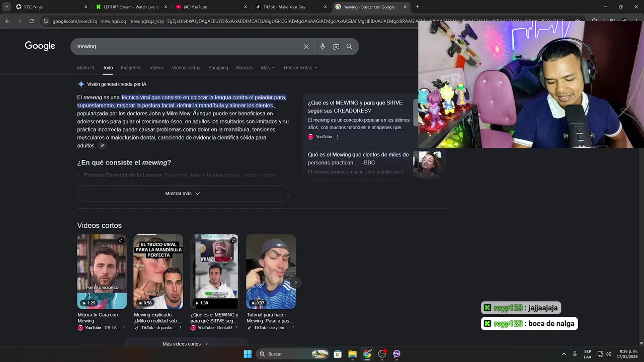Click the 'Videos cortos' section heading

click(x=99, y=225)
